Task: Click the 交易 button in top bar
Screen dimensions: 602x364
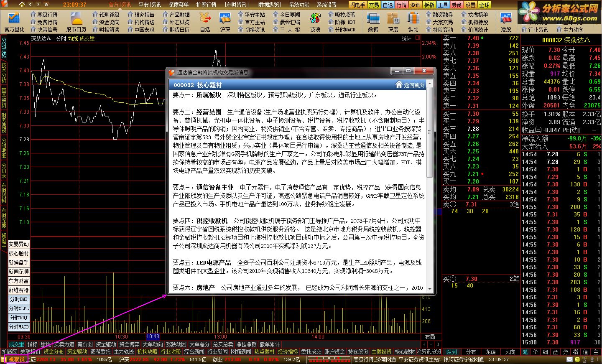Action: pyautogui.click(x=374, y=5)
